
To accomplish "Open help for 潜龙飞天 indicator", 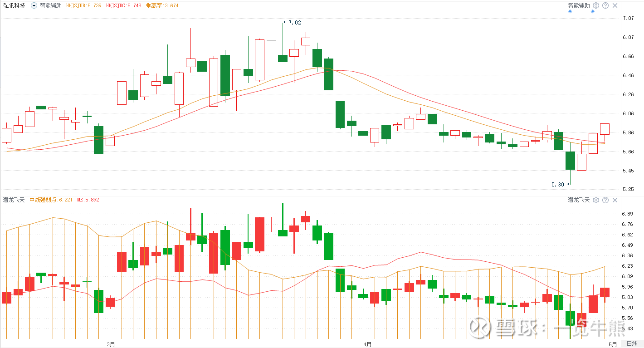I will 605,200.
